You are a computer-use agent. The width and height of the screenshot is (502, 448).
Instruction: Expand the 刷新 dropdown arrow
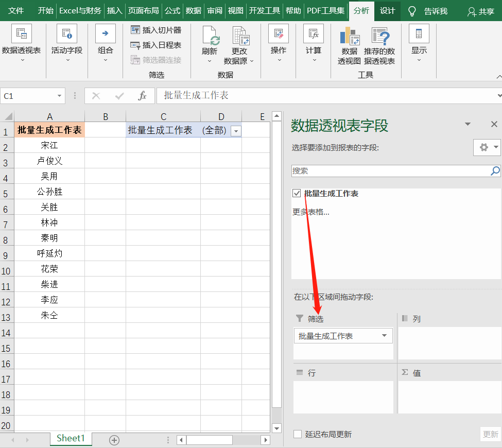(x=210, y=61)
